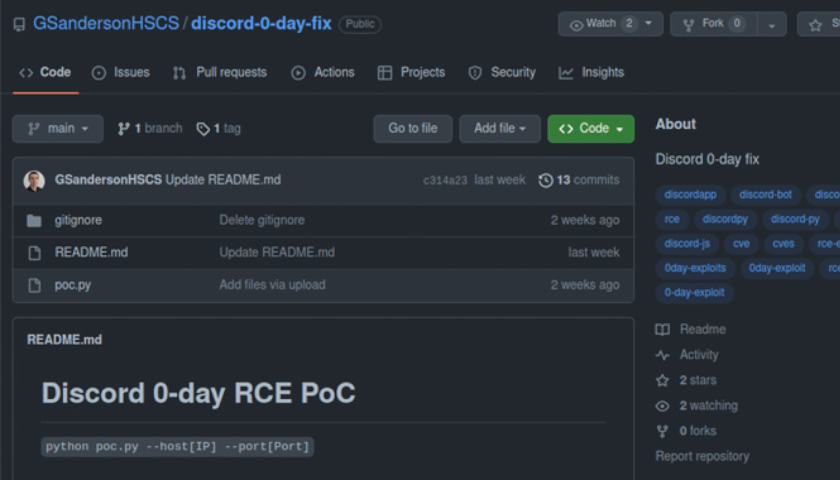Star the repository via star icon
The height and width of the screenshot is (480, 840).
pos(815,25)
